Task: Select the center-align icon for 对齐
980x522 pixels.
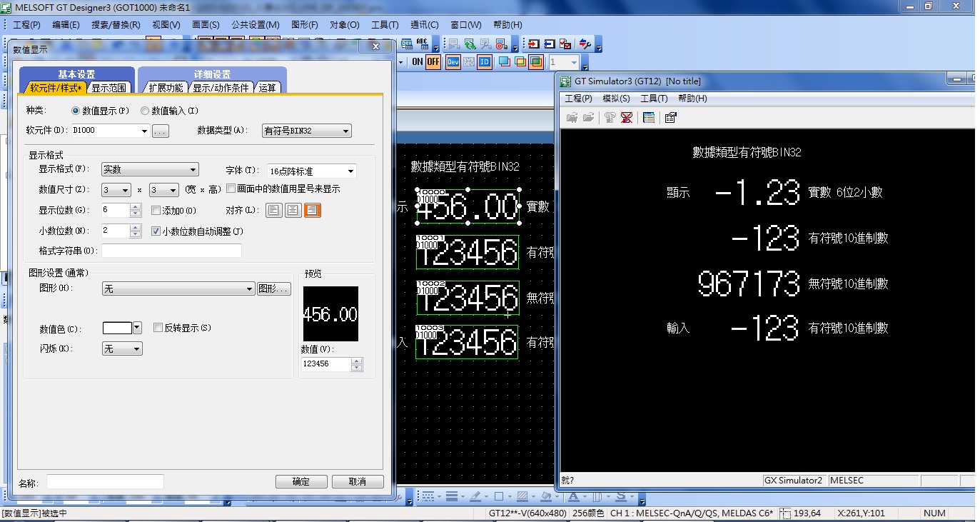Action: pyautogui.click(x=293, y=210)
